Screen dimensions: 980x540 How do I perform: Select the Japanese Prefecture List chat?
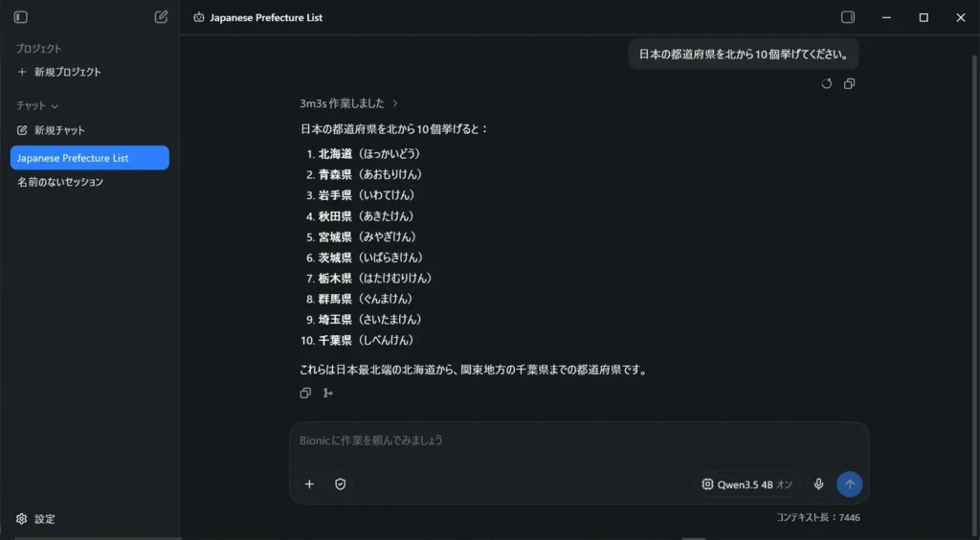89,157
